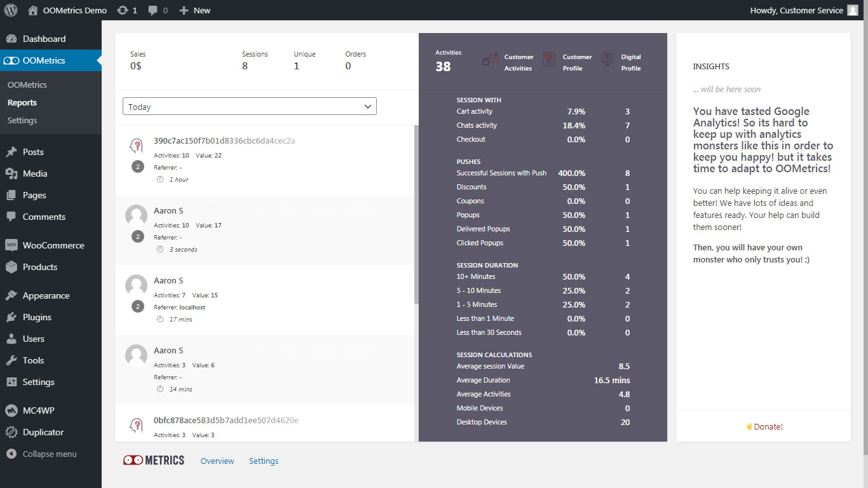The image size is (868, 488).
Task: Open the WooCommerce menu item
Action: pyautogui.click(x=51, y=245)
